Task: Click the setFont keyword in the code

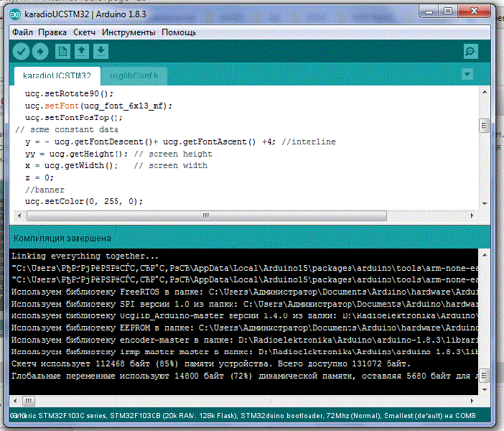Action: pos(62,106)
